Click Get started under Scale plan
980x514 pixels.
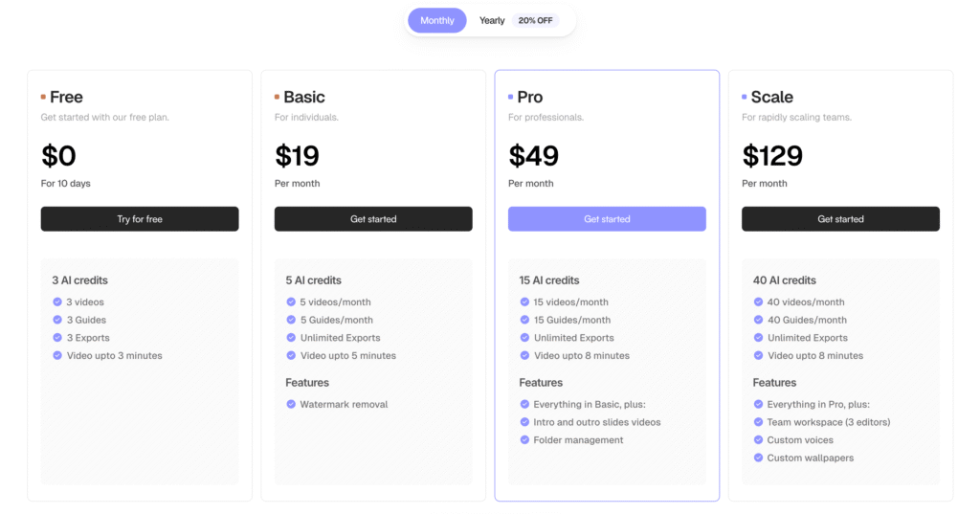tap(840, 219)
